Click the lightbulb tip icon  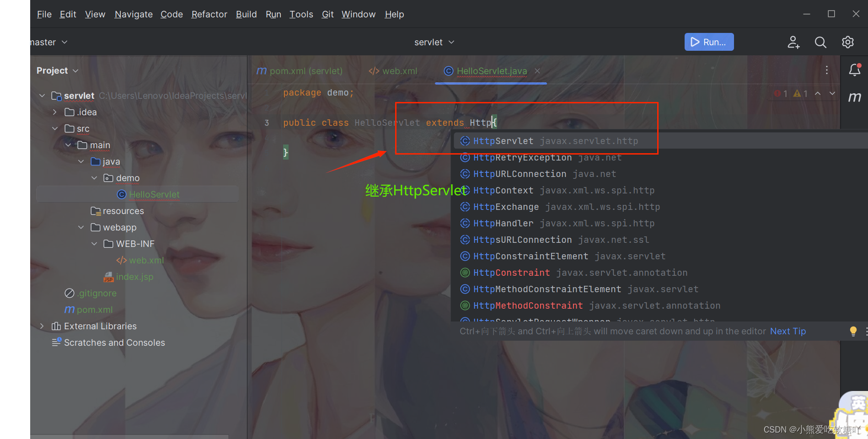pos(853,331)
